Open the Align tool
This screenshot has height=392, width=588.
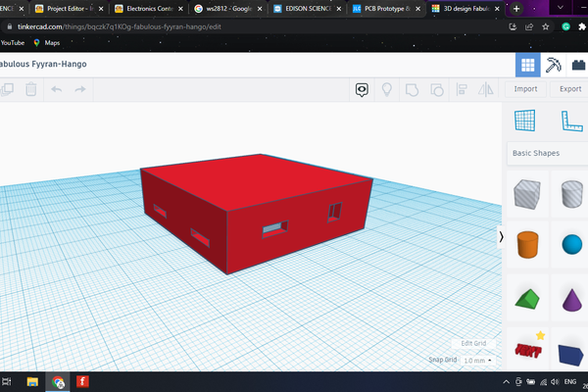462,89
